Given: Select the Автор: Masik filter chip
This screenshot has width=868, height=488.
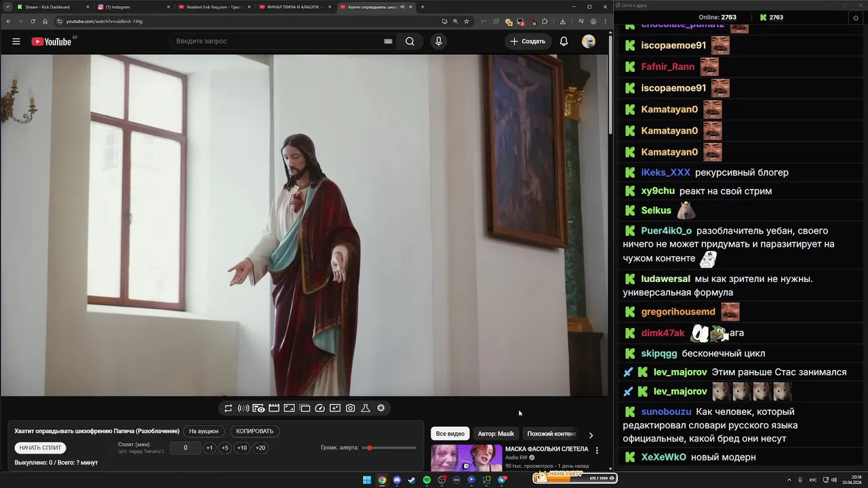Looking at the screenshot, I should click(496, 434).
